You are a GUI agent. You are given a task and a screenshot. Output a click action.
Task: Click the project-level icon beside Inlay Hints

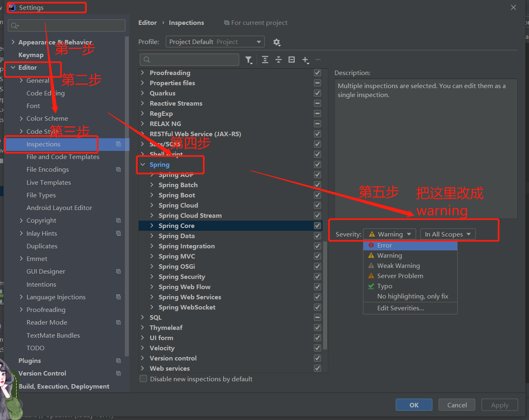click(119, 233)
